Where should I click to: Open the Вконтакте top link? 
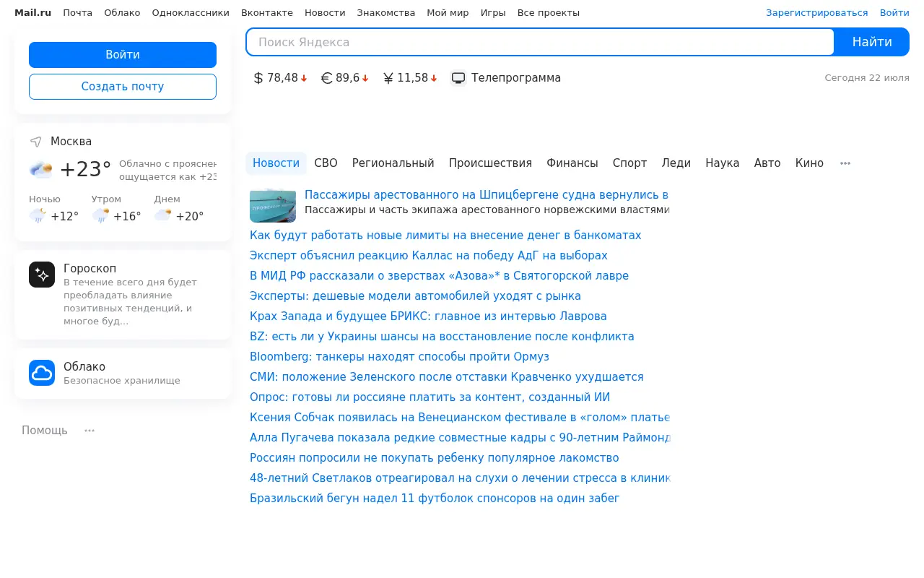tap(267, 13)
